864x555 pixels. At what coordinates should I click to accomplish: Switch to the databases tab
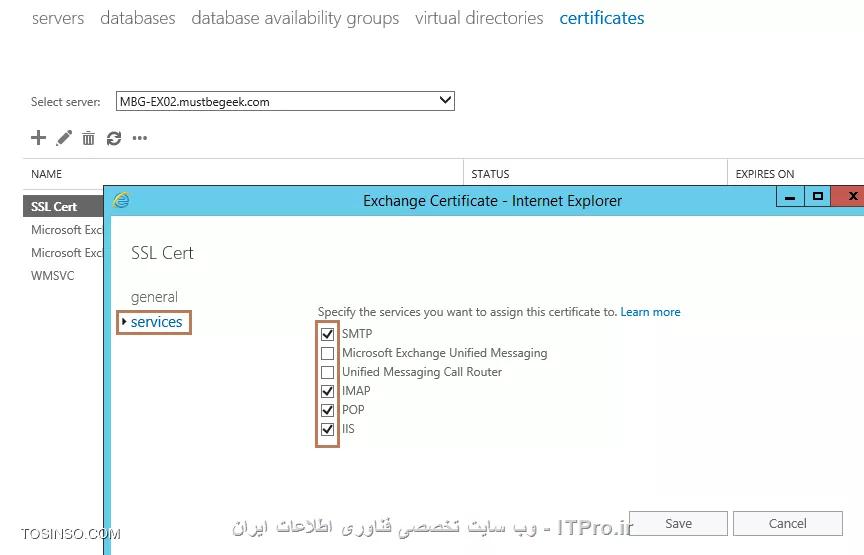138,18
